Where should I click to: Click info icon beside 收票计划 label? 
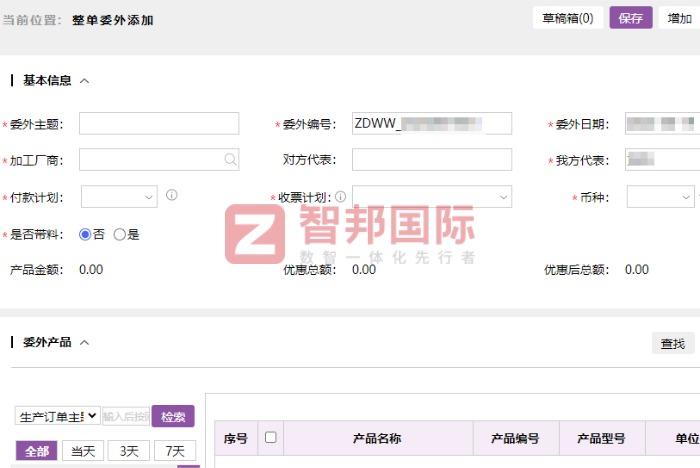341,197
